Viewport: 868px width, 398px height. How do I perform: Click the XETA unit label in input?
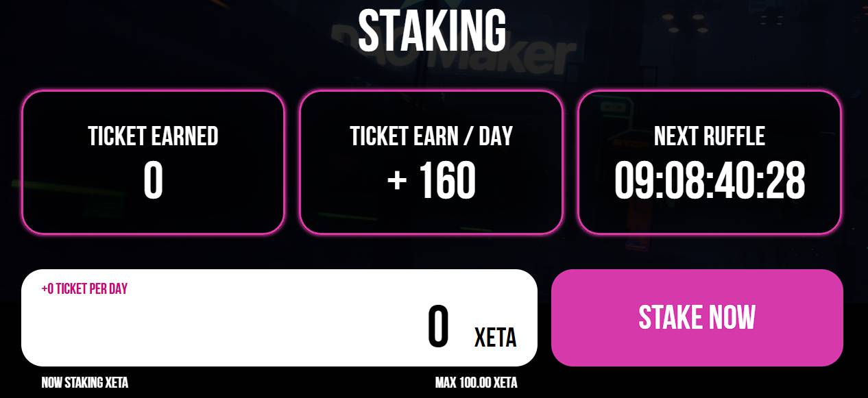[x=495, y=337]
